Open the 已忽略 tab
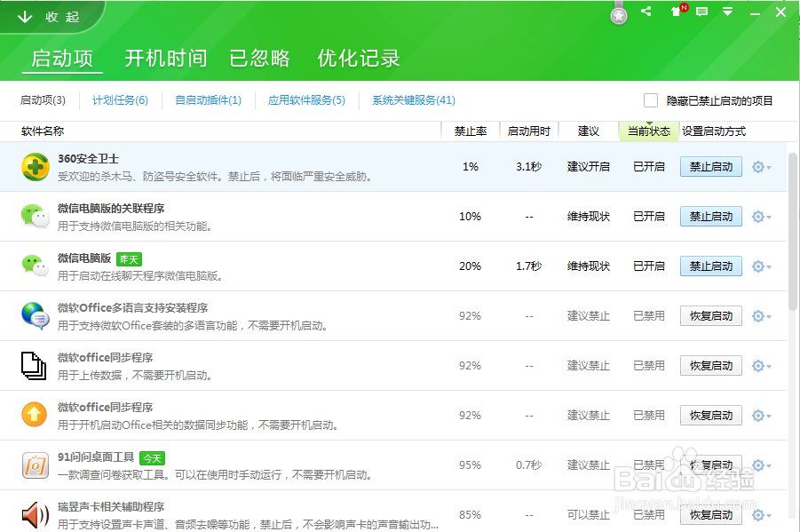This screenshot has height=532, width=800. [x=259, y=59]
